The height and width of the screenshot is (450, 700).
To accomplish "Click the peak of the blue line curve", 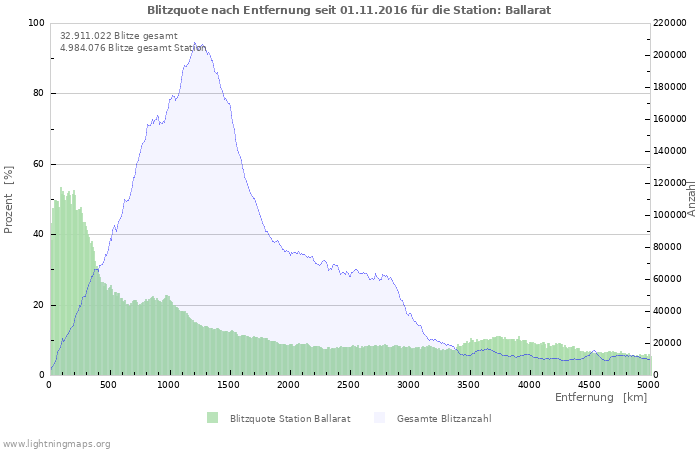I will pyautogui.click(x=197, y=45).
